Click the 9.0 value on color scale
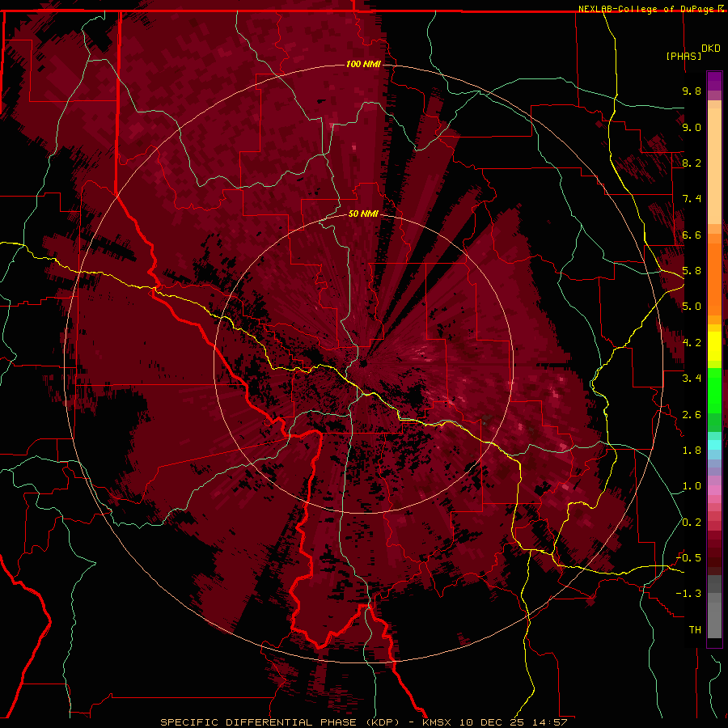Image resolution: width=728 pixels, height=728 pixels. click(692, 127)
